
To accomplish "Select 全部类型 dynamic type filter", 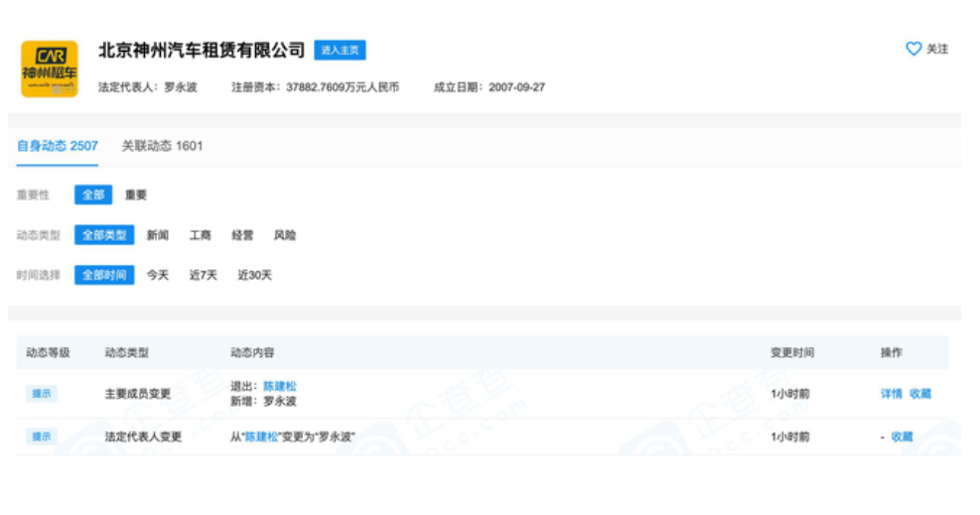I will [104, 235].
